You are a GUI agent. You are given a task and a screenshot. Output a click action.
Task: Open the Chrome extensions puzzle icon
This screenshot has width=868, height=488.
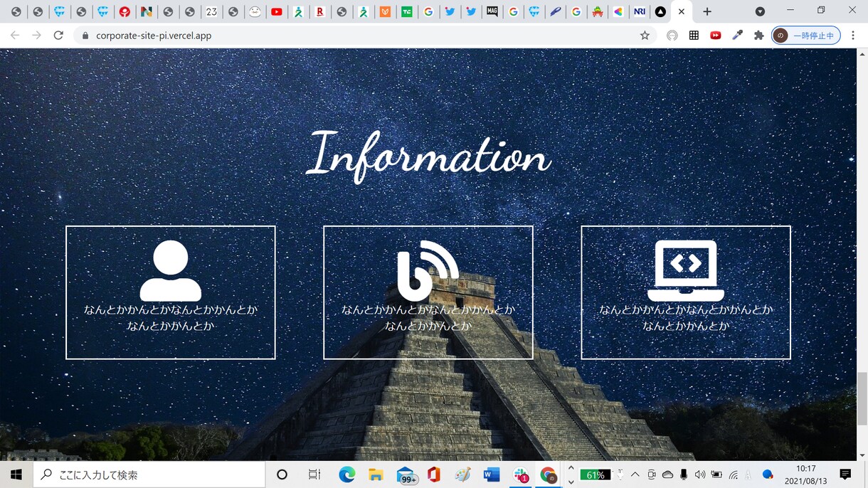pos(759,35)
